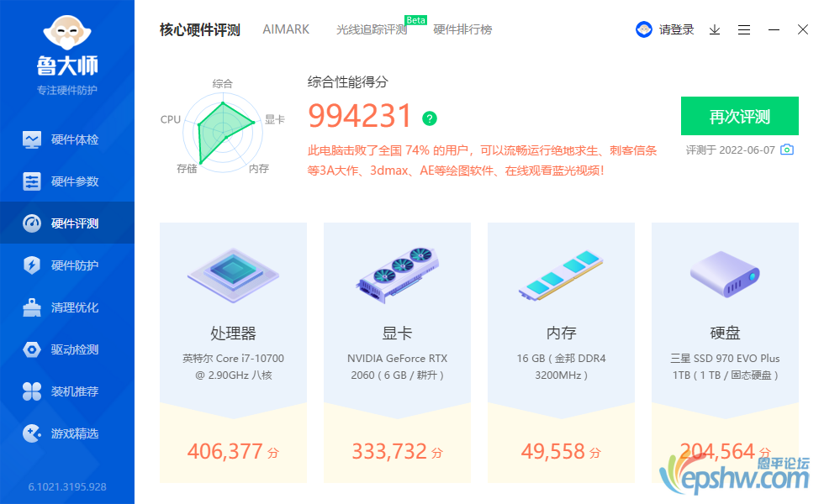Open 装机推荐 in the sidebar
This screenshot has height=504, width=824.
[67, 391]
